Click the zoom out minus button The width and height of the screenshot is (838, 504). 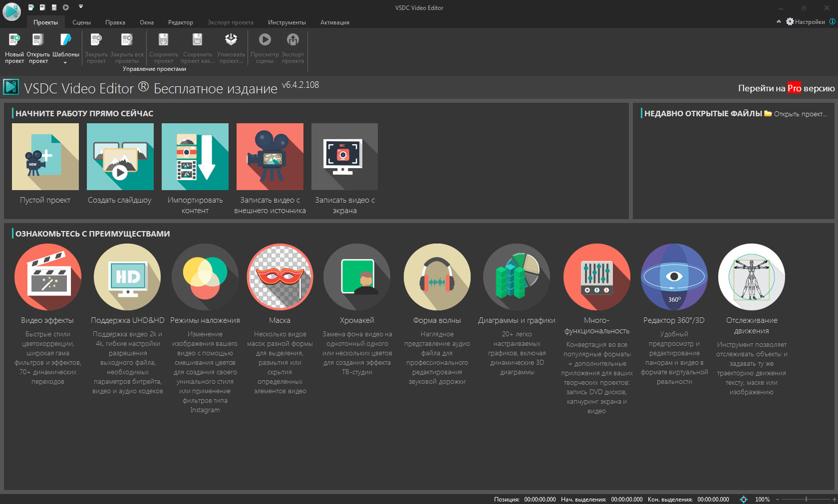click(778, 499)
